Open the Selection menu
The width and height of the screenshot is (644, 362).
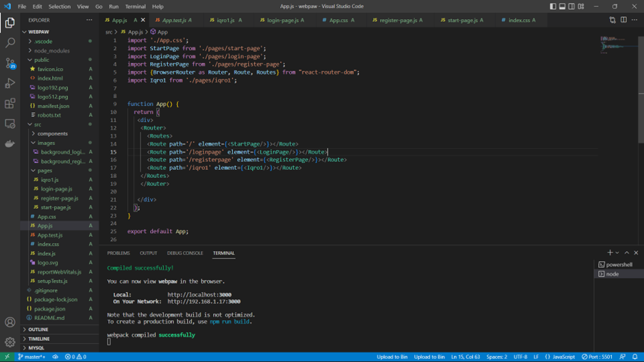(x=60, y=7)
